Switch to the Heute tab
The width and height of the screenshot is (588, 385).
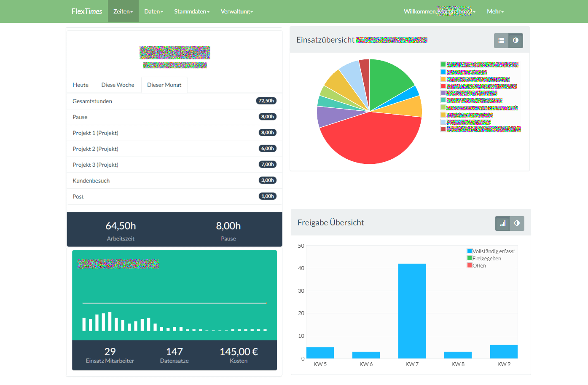[x=81, y=85]
